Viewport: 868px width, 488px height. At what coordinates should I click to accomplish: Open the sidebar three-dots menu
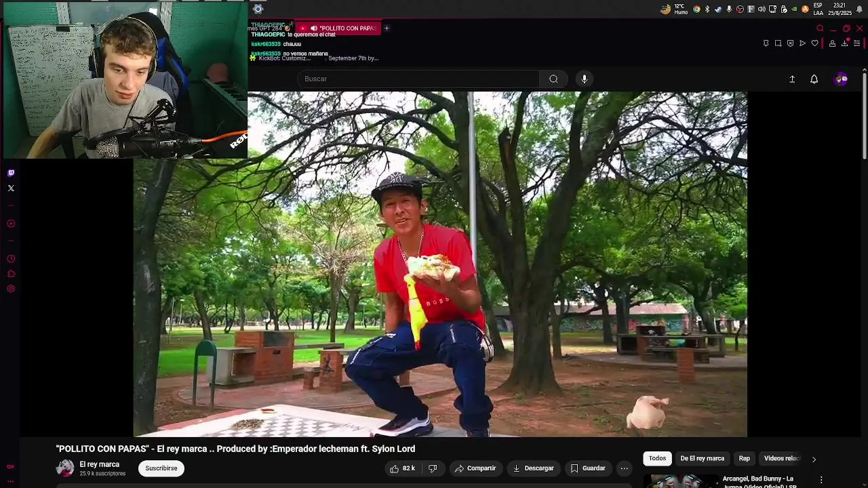pyautogui.click(x=10, y=481)
